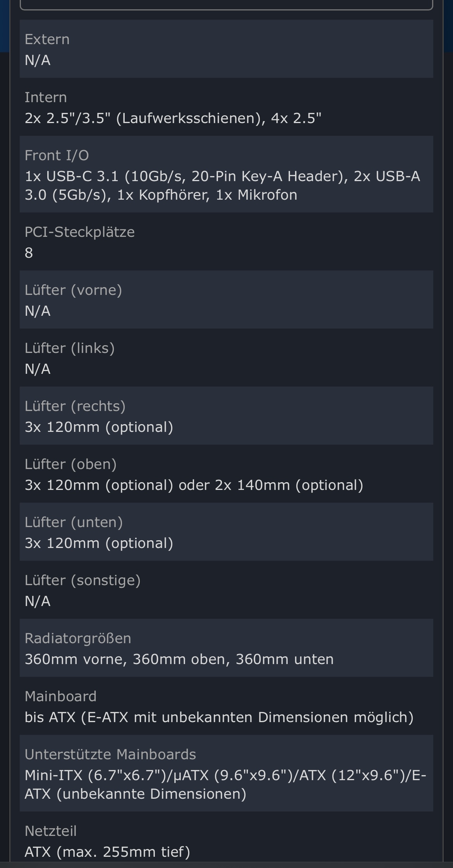This screenshot has width=453, height=868.
Task: Tap the Lüfter (unten) label
Action: (74, 522)
